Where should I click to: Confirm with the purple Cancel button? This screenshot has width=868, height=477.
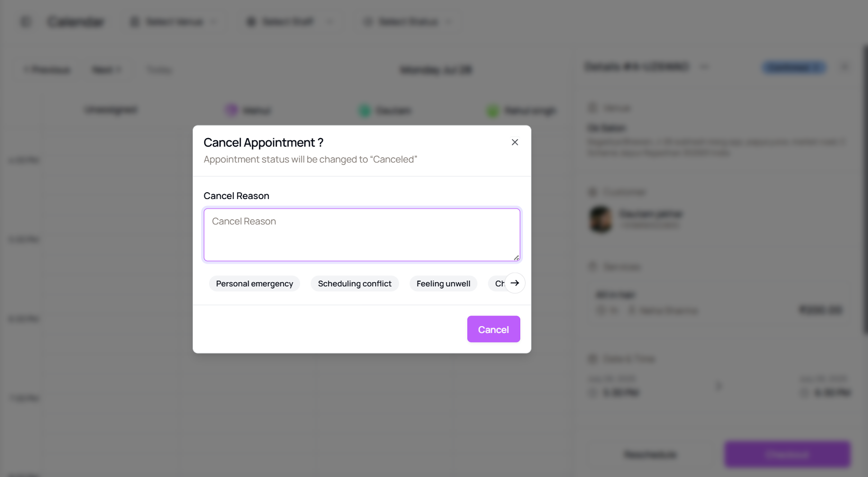tap(494, 329)
